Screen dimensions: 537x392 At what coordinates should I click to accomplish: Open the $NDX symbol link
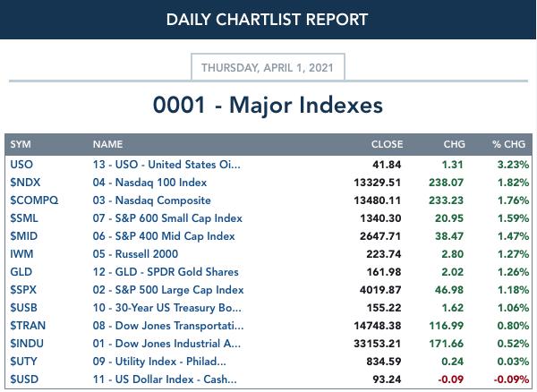pyautogui.click(x=25, y=183)
